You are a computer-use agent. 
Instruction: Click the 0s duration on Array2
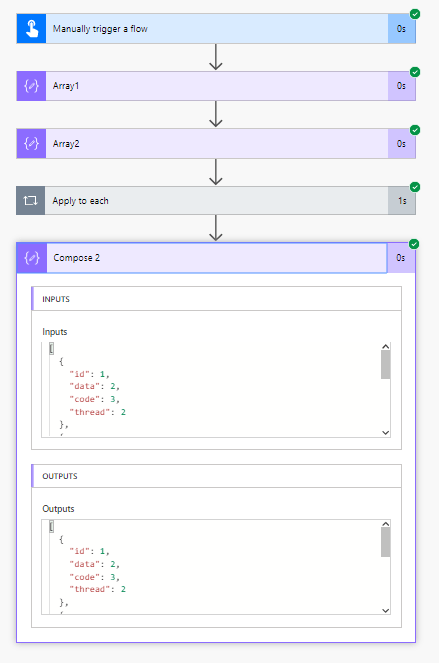tap(401, 144)
